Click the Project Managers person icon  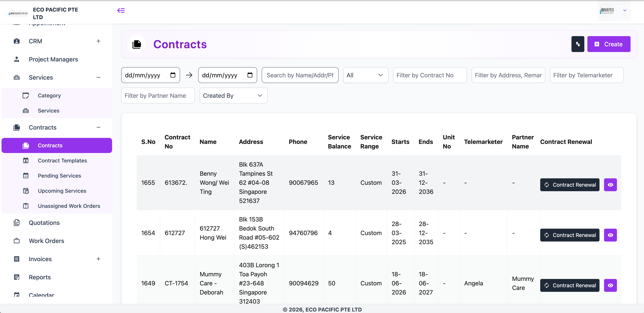click(x=17, y=59)
